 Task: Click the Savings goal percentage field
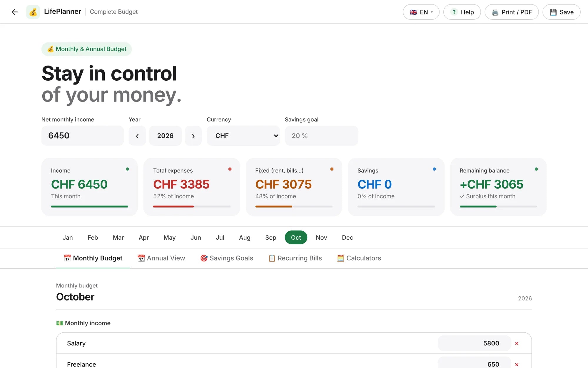(x=321, y=136)
